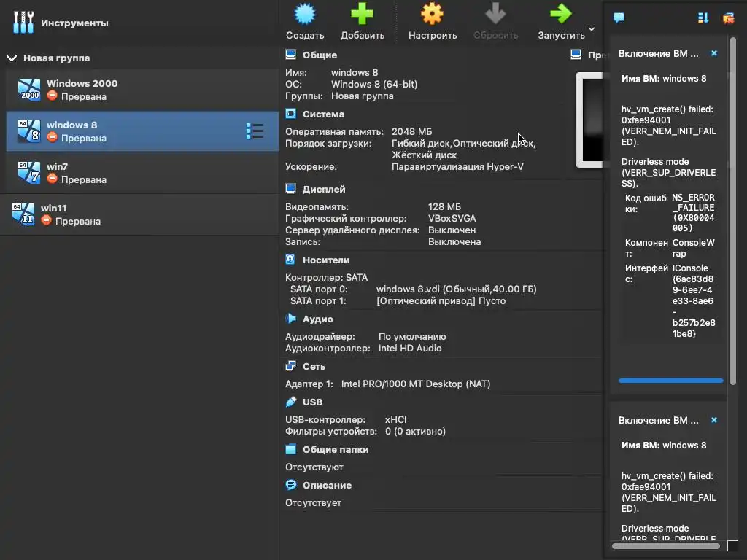Click the notification blue progress bar
This screenshot has height=560, width=747.
670,381
